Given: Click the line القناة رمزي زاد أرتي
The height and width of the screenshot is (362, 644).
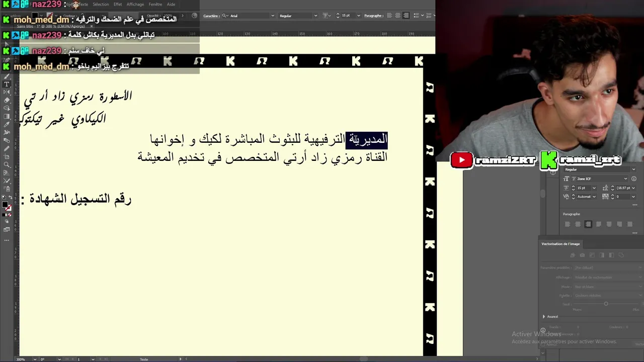Looking at the screenshot, I should [x=262, y=157].
